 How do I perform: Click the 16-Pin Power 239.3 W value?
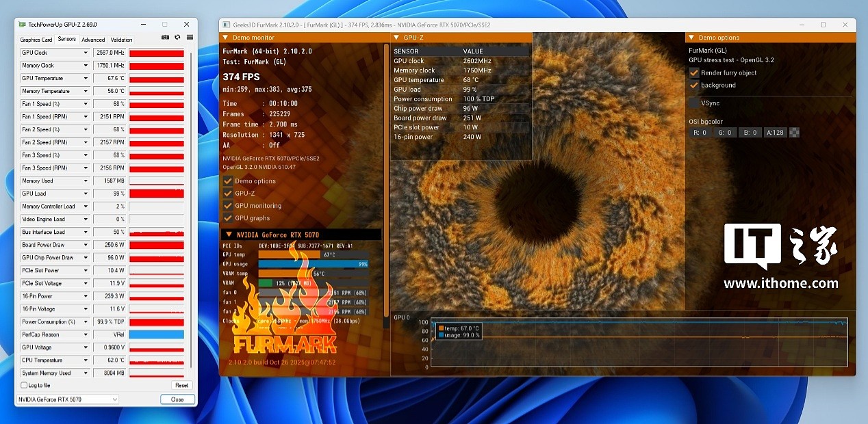[x=110, y=296]
